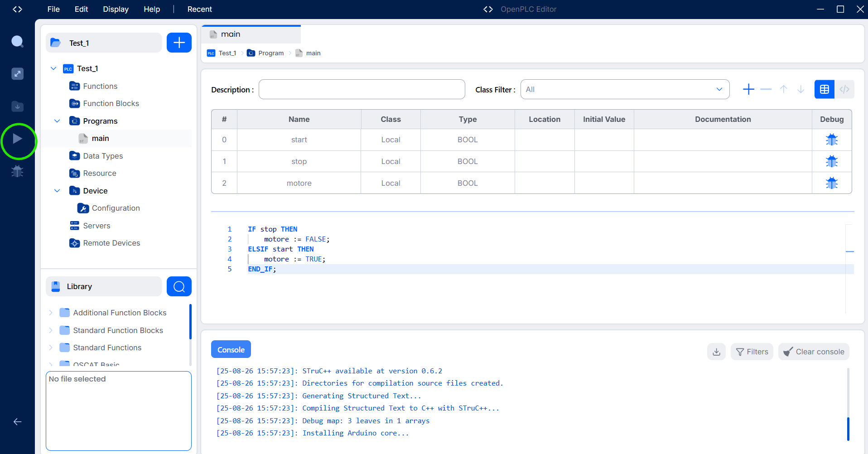Click the Test_1 project header folder
This screenshot has height=454, width=868.
(x=104, y=43)
